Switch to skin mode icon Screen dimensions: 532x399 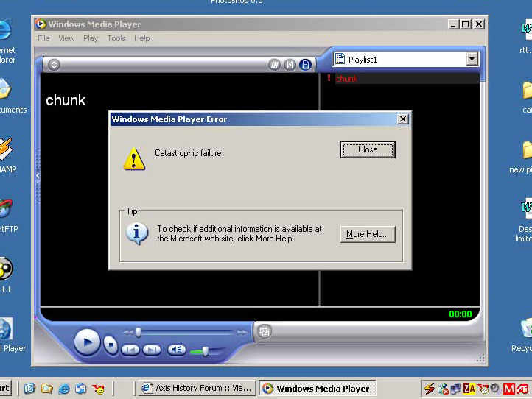[x=265, y=331]
